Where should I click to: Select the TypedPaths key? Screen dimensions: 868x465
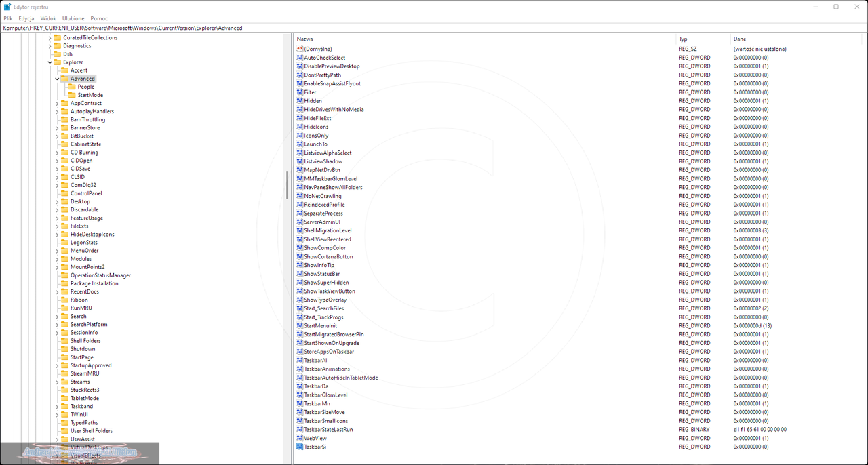pyautogui.click(x=84, y=423)
